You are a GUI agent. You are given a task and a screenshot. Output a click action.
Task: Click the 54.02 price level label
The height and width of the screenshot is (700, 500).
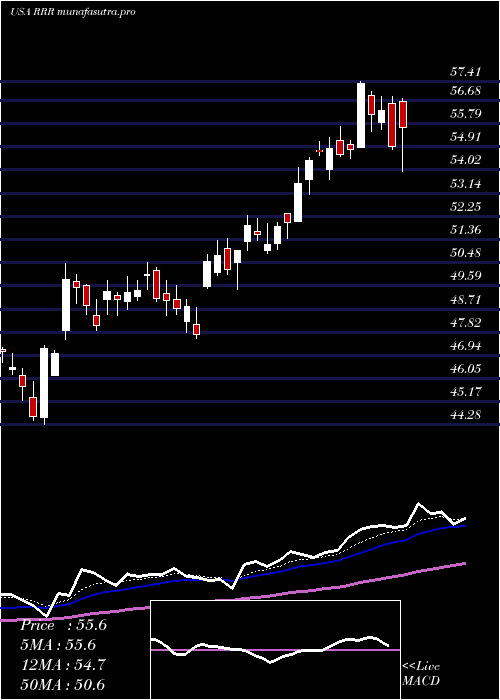[x=465, y=160]
